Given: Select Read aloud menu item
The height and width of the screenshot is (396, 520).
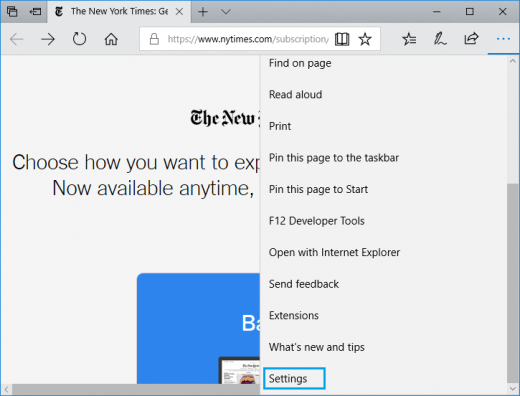Looking at the screenshot, I should (295, 95).
